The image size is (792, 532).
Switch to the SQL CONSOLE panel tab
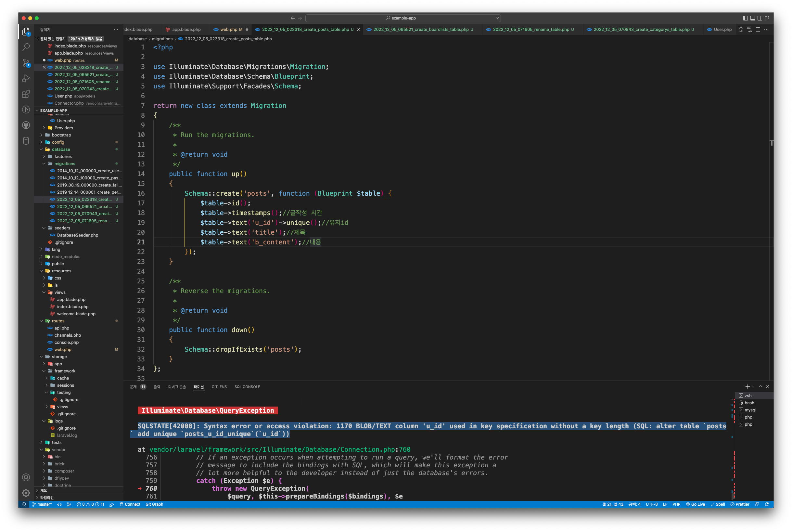[x=247, y=387]
